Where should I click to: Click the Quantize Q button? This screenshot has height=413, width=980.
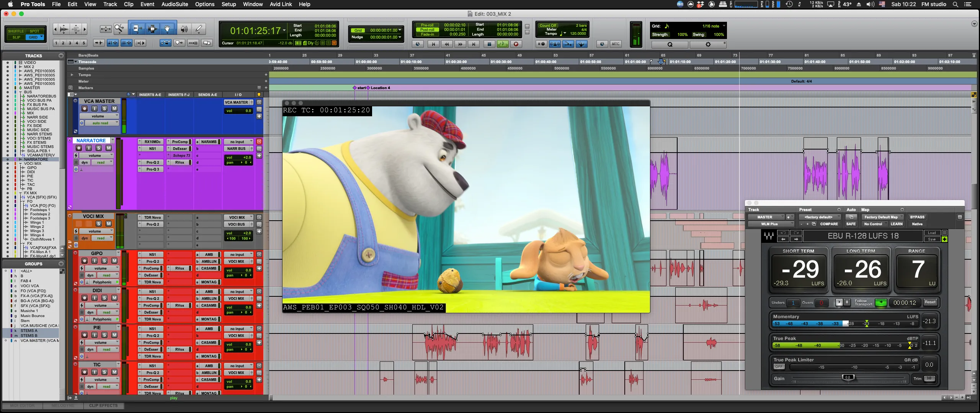(670, 44)
